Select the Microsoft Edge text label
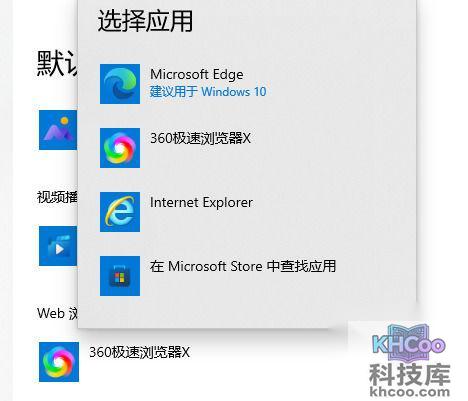 pyautogui.click(x=197, y=74)
